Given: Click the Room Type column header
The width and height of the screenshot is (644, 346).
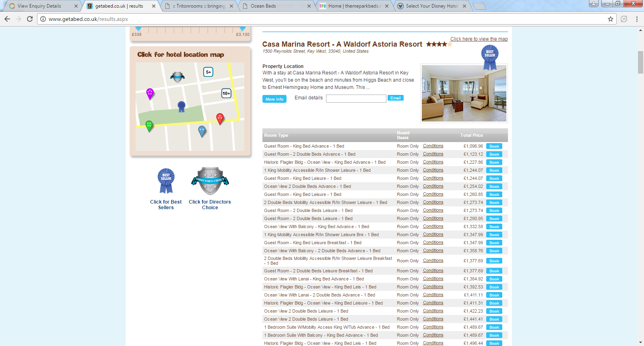Looking at the screenshot, I should tap(276, 136).
